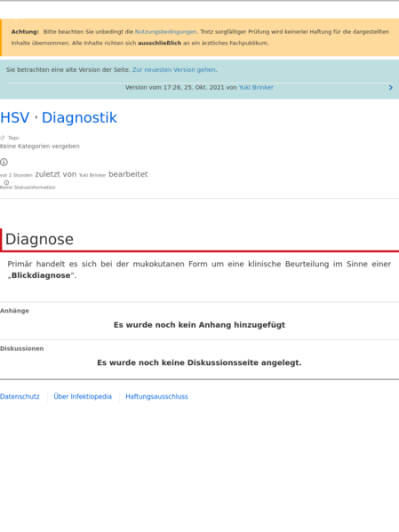Open Yuki Brinker in version banner
The width and height of the screenshot is (399, 532).
[256, 87]
